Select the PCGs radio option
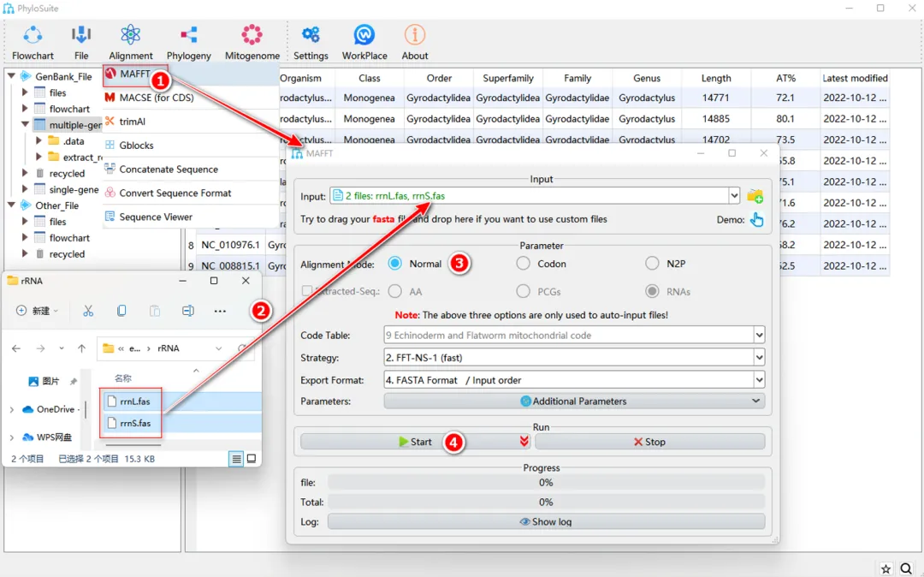924x577 pixels. click(x=524, y=291)
